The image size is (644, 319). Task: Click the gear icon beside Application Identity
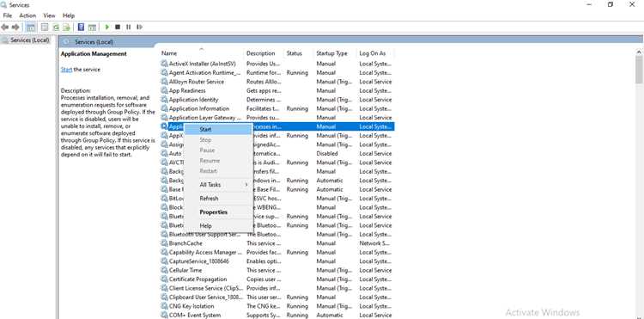pos(165,100)
